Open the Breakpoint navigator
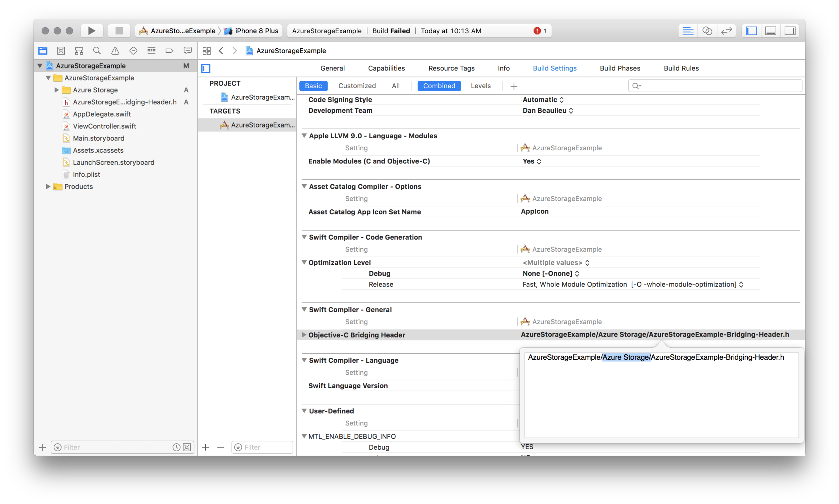This screenshot has width=839, height=504. pos(169,51)
